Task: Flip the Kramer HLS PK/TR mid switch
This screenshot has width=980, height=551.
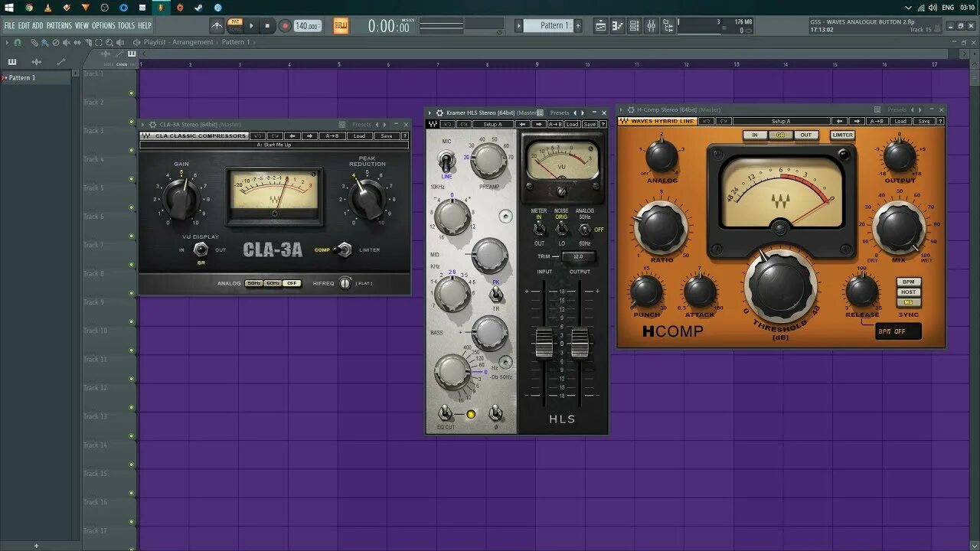Action: [496, 294]
